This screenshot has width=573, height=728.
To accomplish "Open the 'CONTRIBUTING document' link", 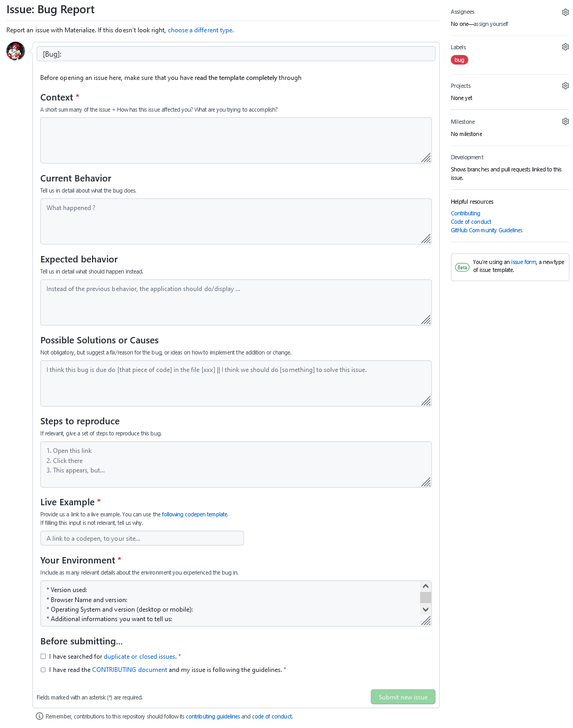I will pyautogui.click(x=130, y=670).
